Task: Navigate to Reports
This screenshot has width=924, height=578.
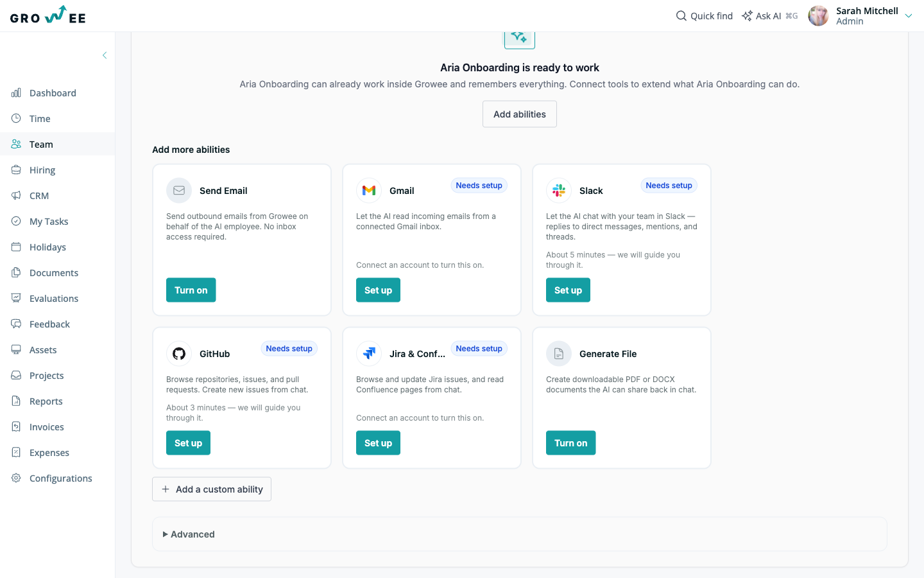Action: [x=57, y=401]
